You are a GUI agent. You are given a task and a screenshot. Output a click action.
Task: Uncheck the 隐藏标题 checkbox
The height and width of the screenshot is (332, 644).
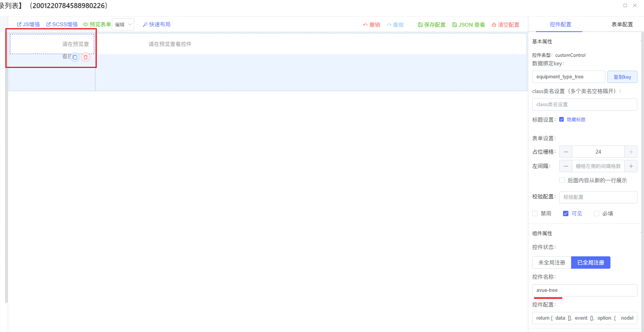coord(561,119)
